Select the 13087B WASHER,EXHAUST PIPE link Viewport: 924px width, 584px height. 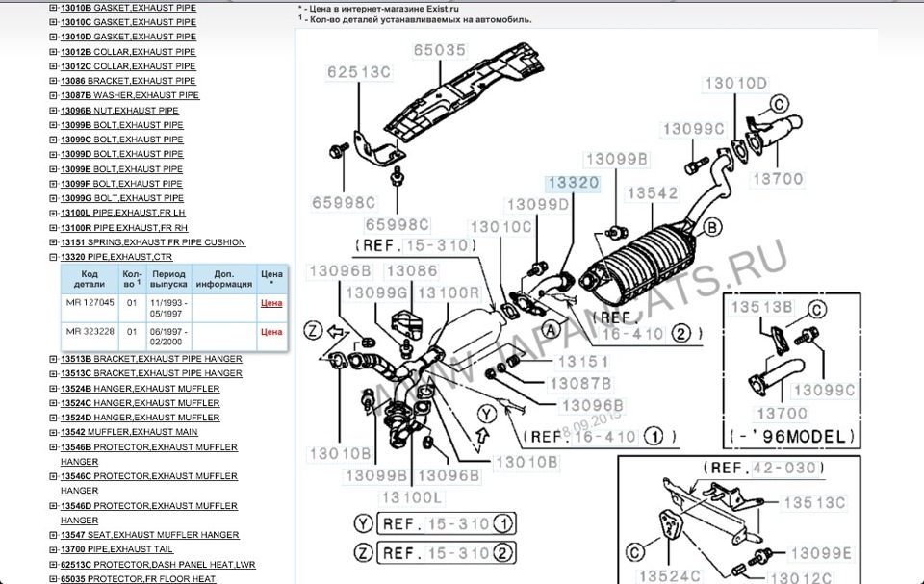pyautogui.click(x=129, y=95)
